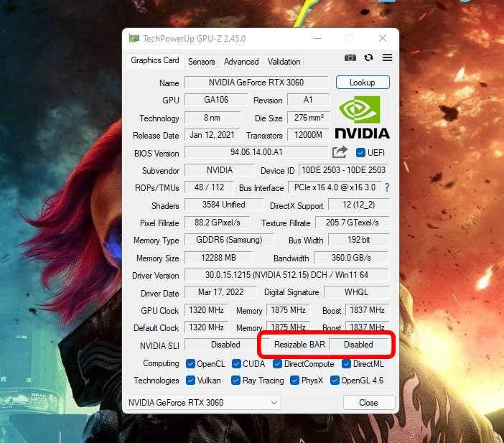
Task: Click the Technology value 8 nm
Action: (212, 118)
